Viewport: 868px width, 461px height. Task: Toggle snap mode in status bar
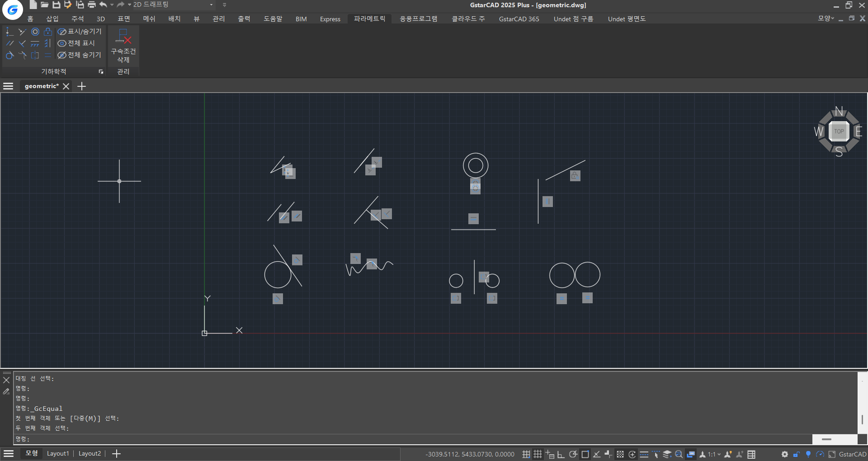click(526, 454)
